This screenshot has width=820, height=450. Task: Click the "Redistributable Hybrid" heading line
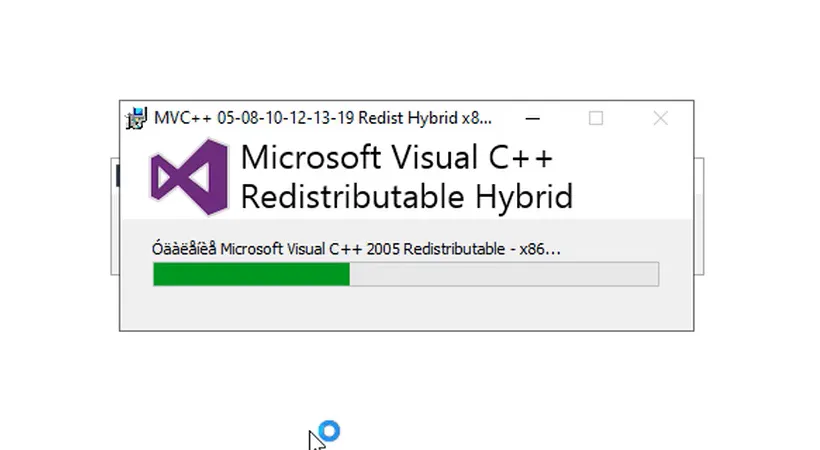(406, 196)
